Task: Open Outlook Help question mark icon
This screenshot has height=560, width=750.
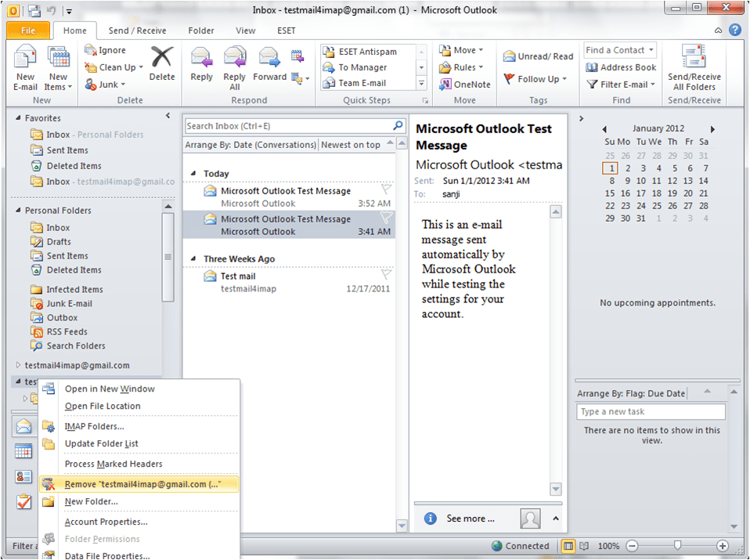Action: coord(735,30)
